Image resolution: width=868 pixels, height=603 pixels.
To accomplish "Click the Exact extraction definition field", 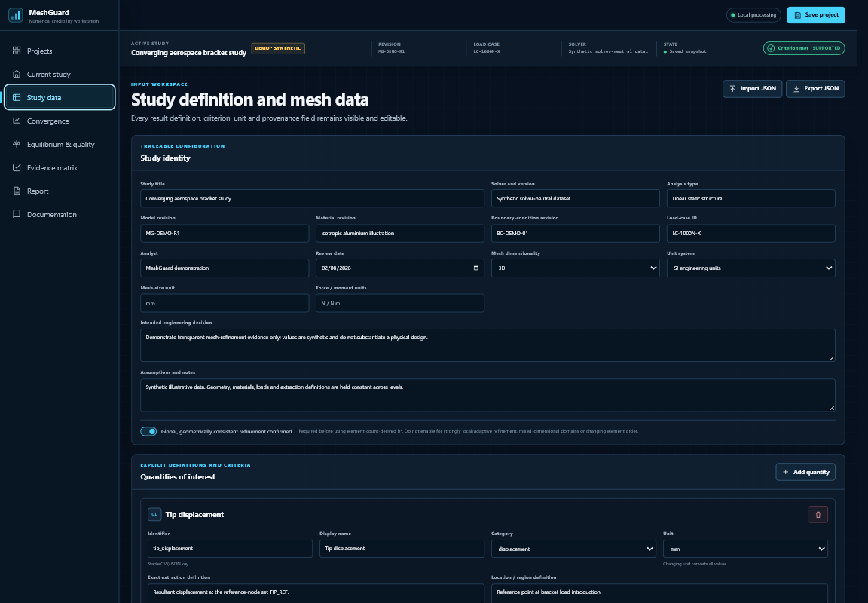I will click(x=316, y=592).
